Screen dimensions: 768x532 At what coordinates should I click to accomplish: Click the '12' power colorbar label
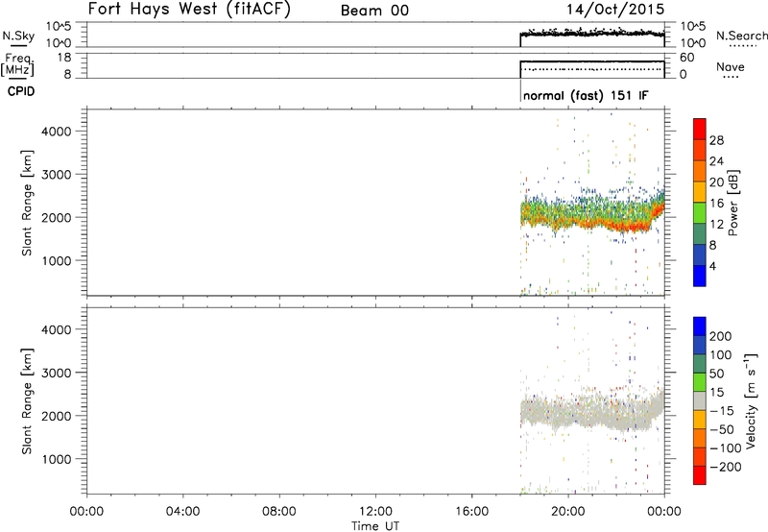716,225
